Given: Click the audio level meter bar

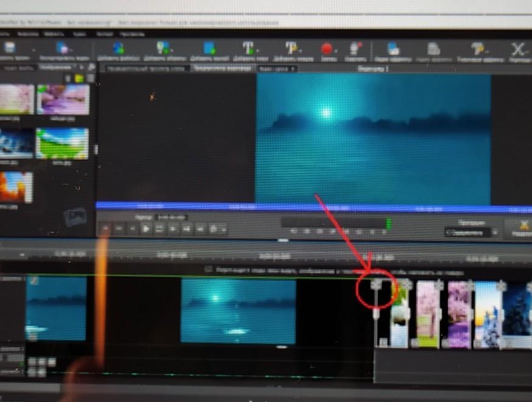Looking at the screenshot, I should pyautogui.click(x=337, y=222).
